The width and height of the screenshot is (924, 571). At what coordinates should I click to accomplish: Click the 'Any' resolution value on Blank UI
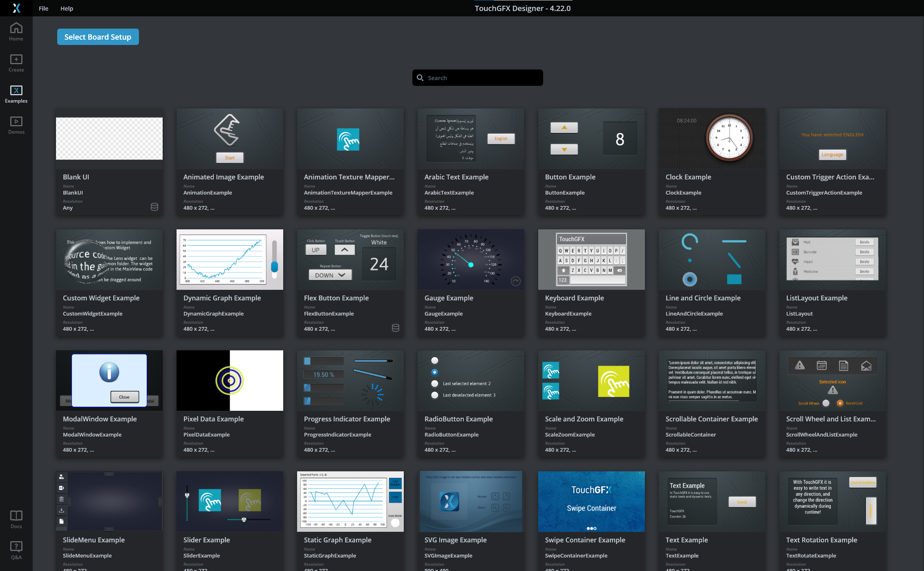tap(68, 208)
